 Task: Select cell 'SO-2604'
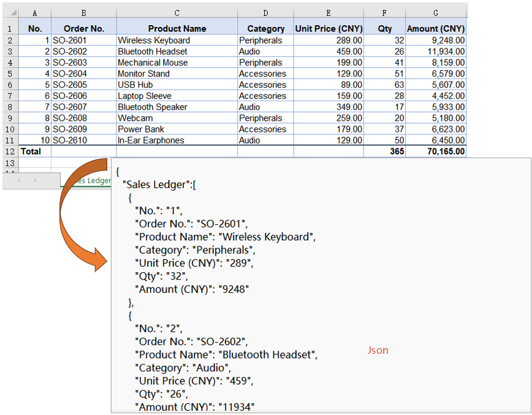[x=84, y=74]
